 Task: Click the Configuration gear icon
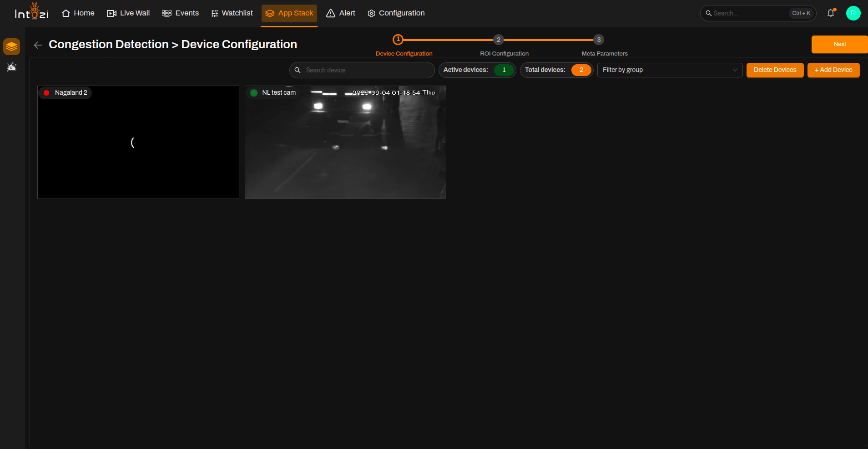(x=371, y=14)
